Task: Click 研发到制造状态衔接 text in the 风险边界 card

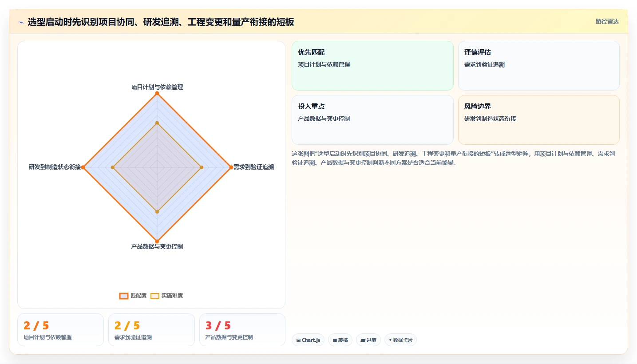Action: click(x=490, y=119)
